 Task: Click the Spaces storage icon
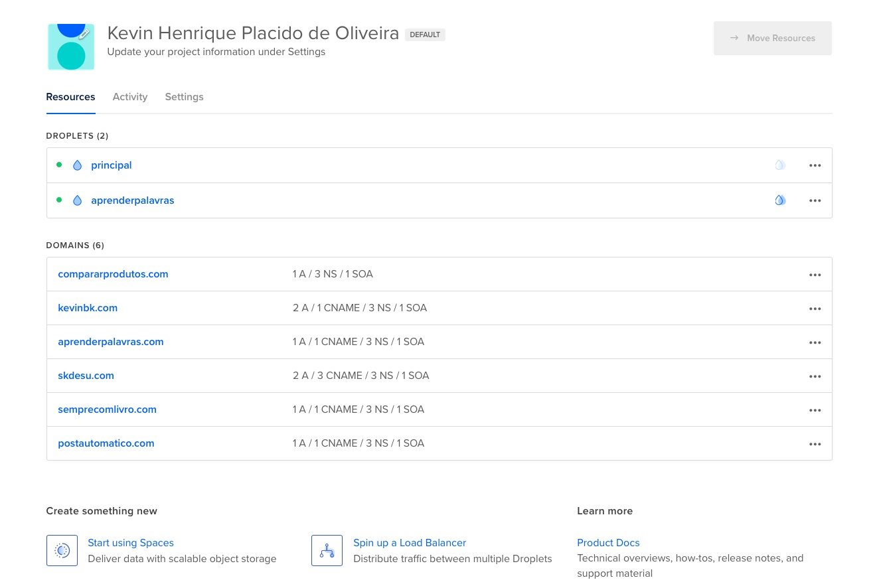click(62, 551)
